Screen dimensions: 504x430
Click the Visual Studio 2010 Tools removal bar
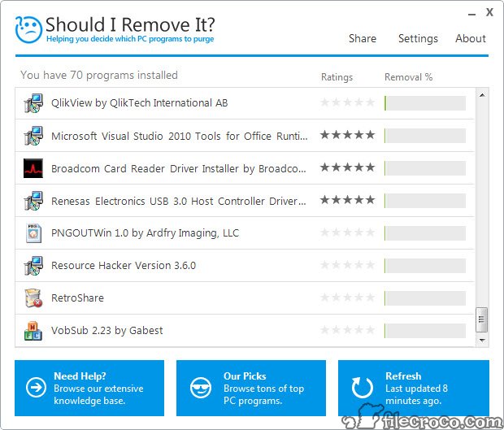pos(425,136)
